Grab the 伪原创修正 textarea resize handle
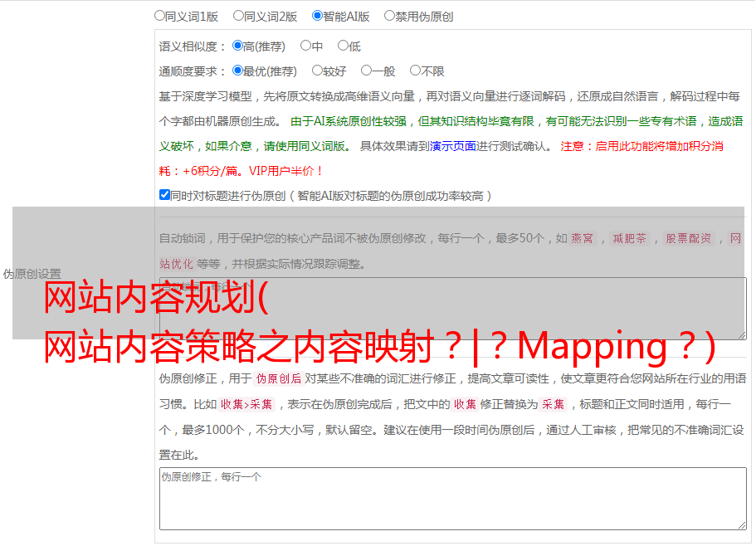 tap(741, 524)
